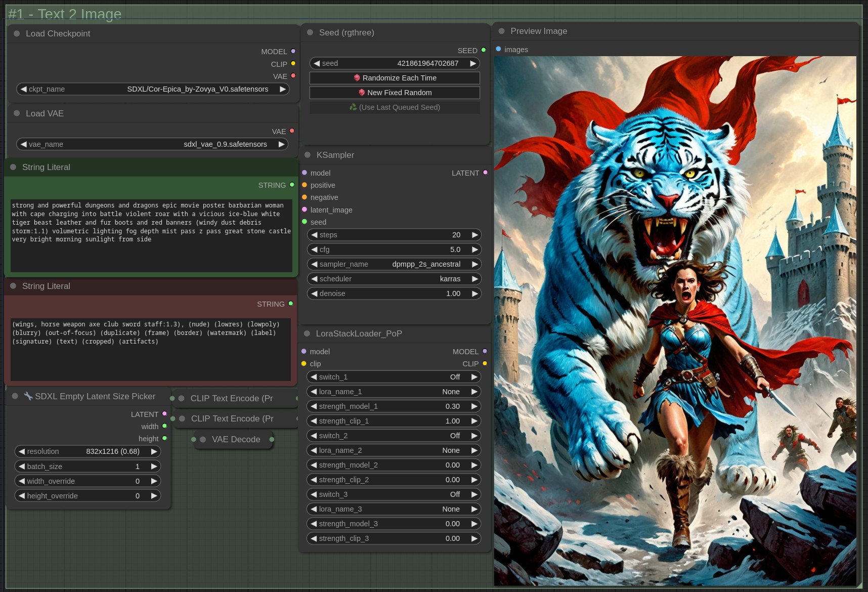
Task: Click the LATENT output port on KSampler
Action: point(485,173)
